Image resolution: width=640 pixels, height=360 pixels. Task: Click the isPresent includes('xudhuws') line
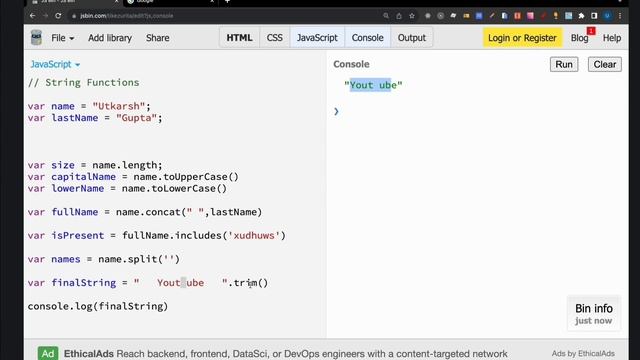[157, 236]
